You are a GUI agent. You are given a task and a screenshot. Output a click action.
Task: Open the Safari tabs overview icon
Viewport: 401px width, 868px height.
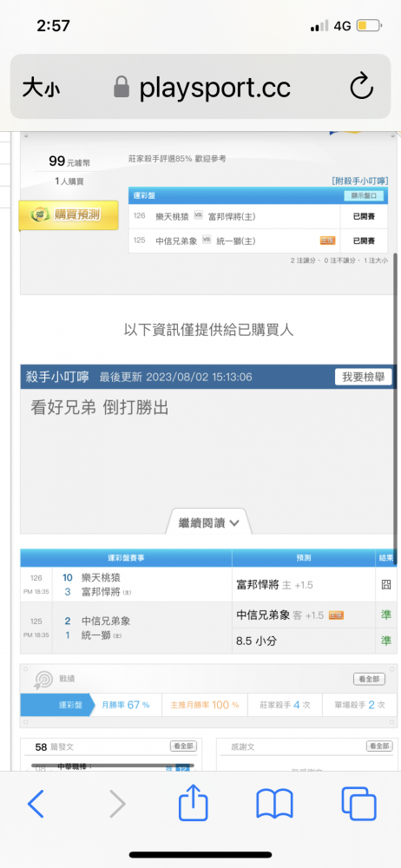tap(359, 804)
